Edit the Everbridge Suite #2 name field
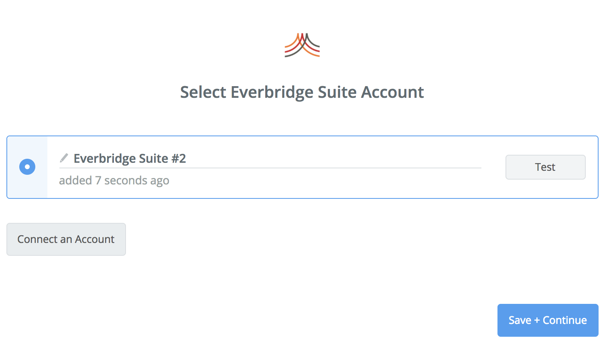The image size is (609, 364). [270, 159]
